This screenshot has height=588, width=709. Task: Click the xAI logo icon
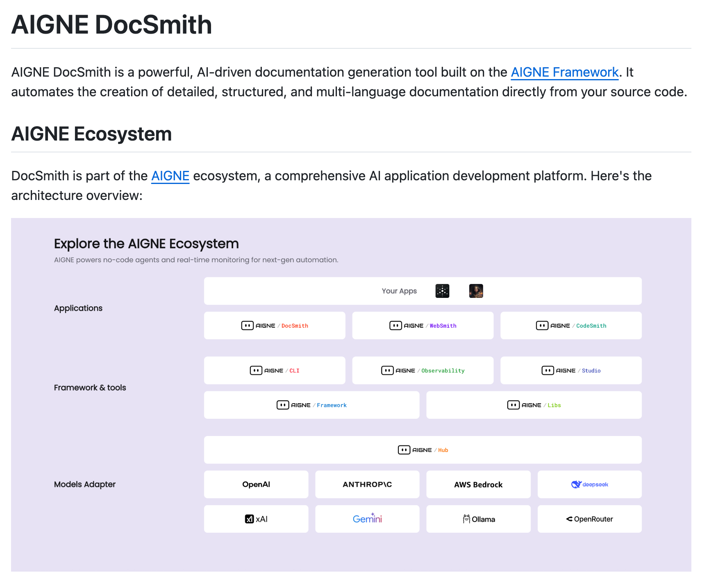coord(249,519)
